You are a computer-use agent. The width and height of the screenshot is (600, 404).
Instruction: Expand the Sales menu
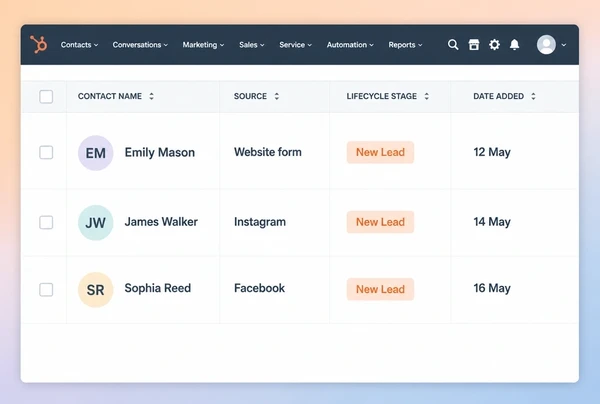[252, 45]
